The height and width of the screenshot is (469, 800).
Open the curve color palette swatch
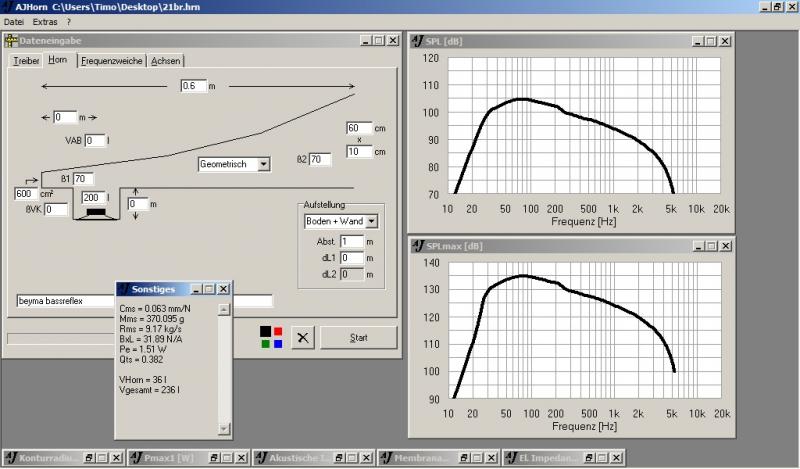[270, 337]
